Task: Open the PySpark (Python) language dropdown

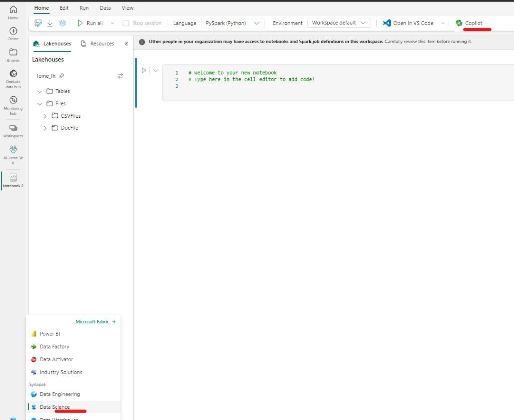Action: pos(233,23)
